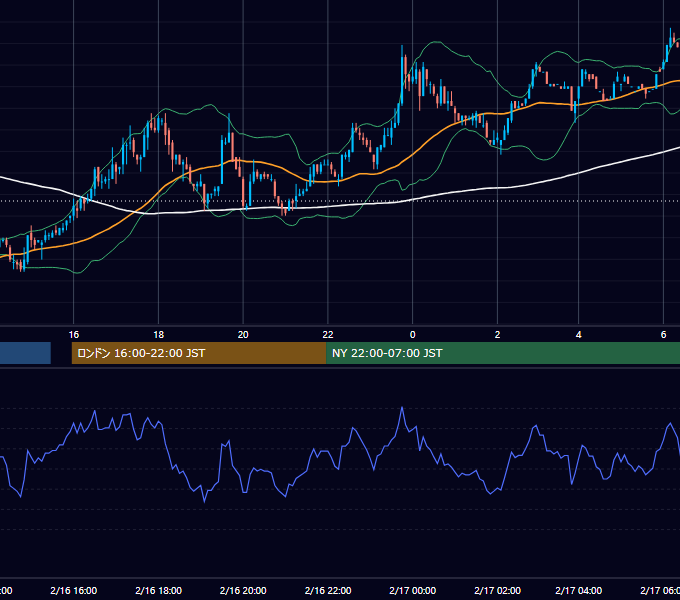Click the "2" hour label on price chart axis
Screen dimensions: 680x600
click(497, 335)
